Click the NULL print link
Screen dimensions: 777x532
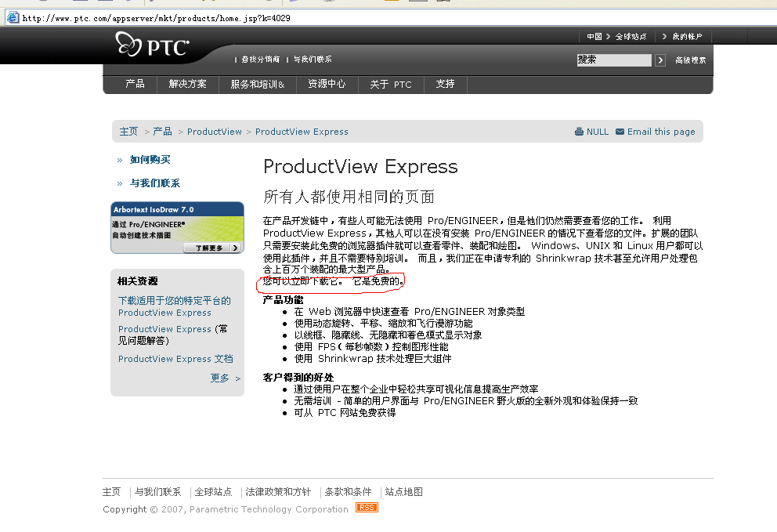click(x=597, y=132)
